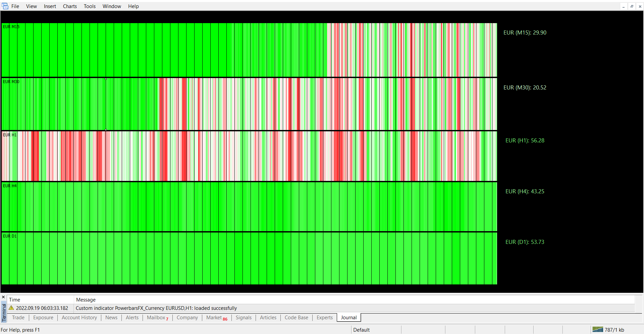This screenshot has height=334, width=644.
Task: Click the EUR (H1): 56.28 label
Action: [x=525, y=140]
